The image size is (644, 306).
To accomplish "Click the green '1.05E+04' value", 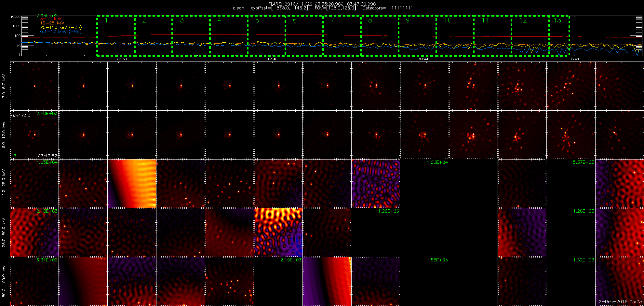I will point(47,162).
